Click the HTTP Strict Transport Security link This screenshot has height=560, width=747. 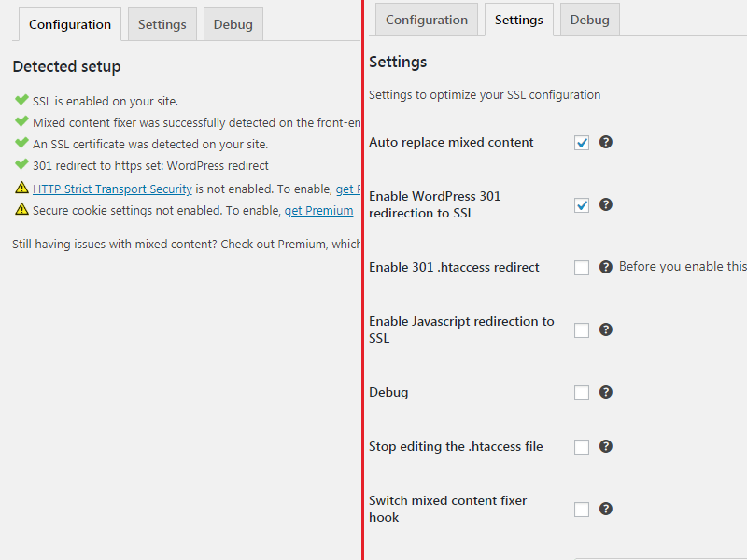[x=112, y=189]
